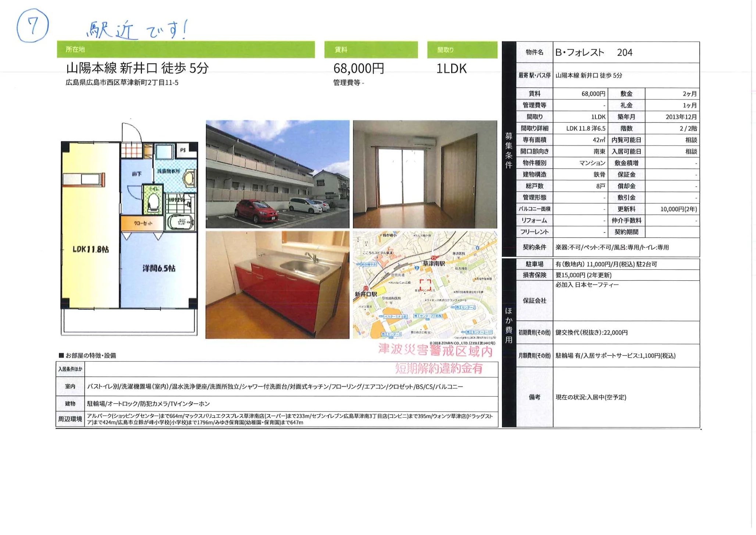Click the 草津南駅 label on map
Viewport: 756px width, 535px height.
pos(434,263)
